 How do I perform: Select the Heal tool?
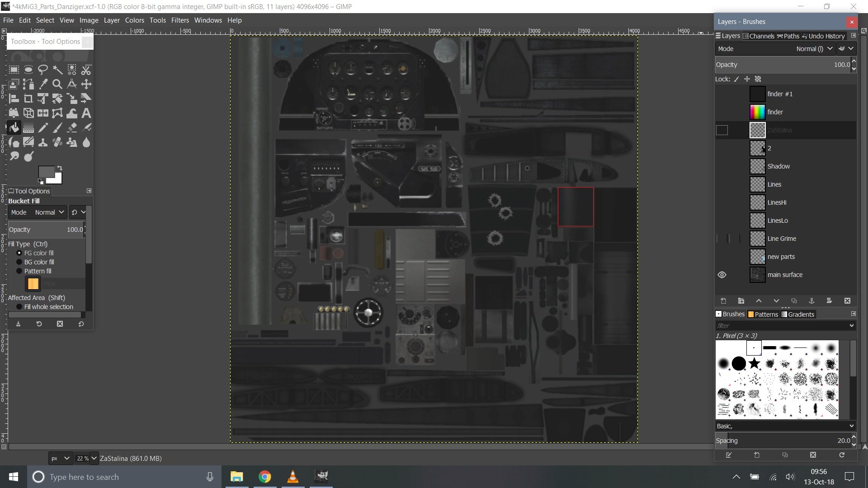(57, 142)
